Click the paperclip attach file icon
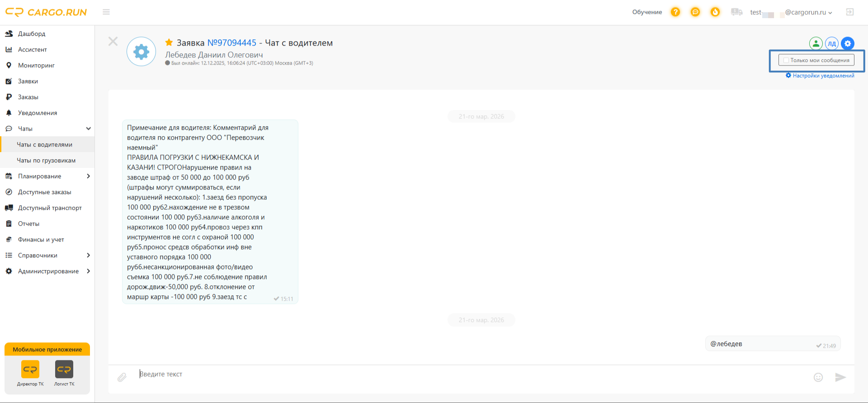868x403 pixels. [x=122, y=377]
